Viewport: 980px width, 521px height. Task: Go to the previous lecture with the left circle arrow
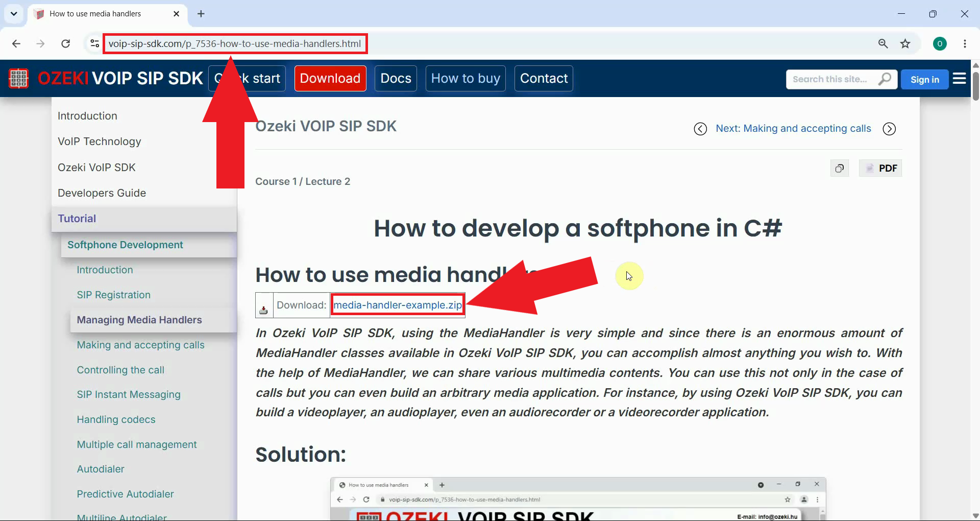(x=700, y=129)
